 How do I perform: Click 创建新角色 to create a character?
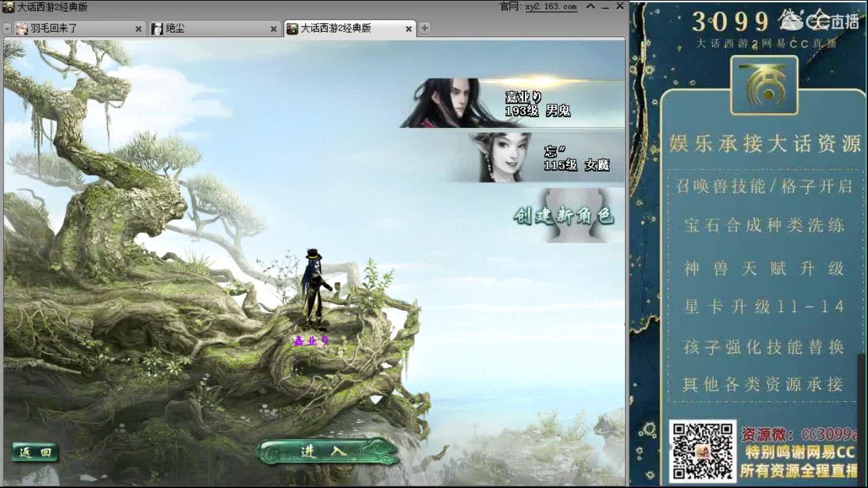click(x=565, y=216)
